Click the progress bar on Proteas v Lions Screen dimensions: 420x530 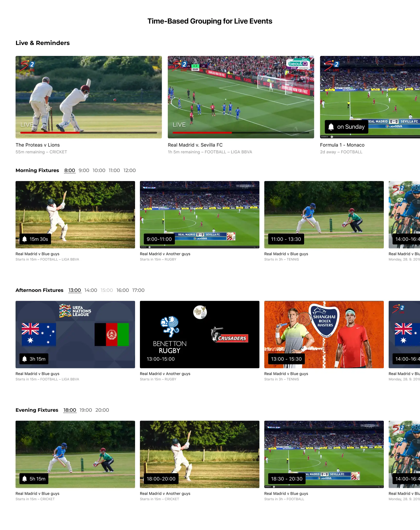tap(89, 133)
